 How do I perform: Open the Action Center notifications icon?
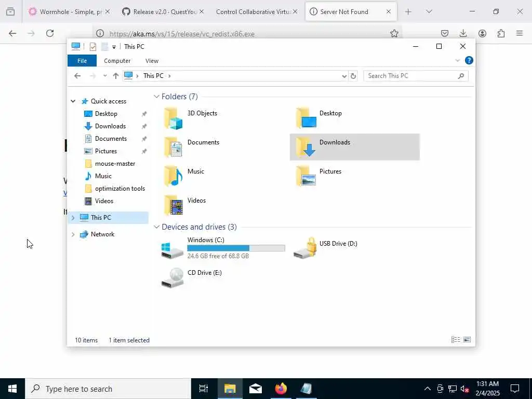point(515,389)
